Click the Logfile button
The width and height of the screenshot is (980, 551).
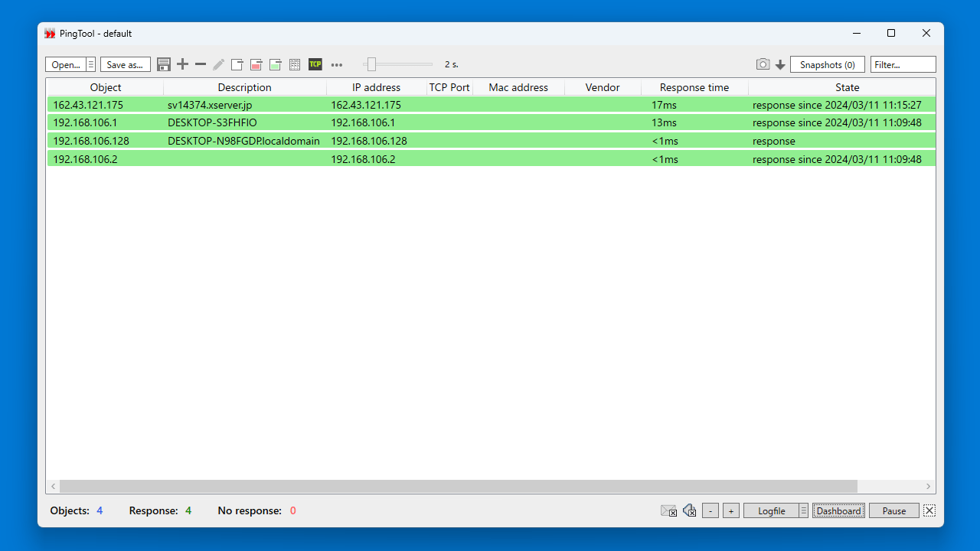pyautogui.click(x=772, y=510)
